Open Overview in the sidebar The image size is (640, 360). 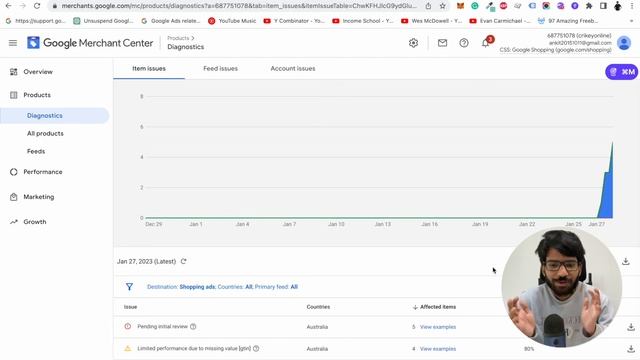pos(38,72)
